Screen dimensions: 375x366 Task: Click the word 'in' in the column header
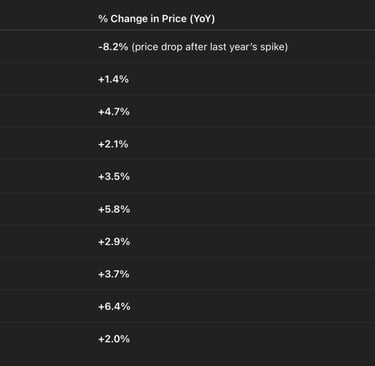point(155,19)
